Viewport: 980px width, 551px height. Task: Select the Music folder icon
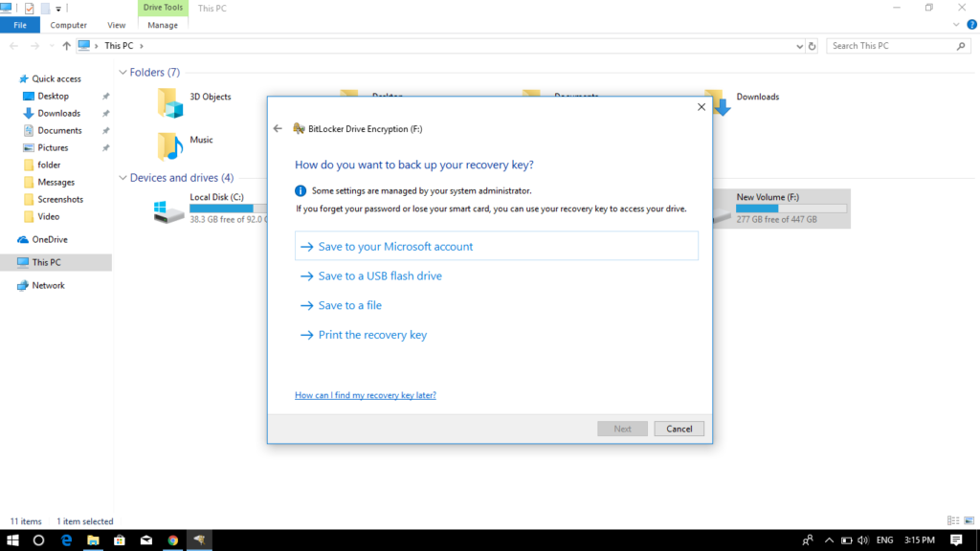coord(170,145)
